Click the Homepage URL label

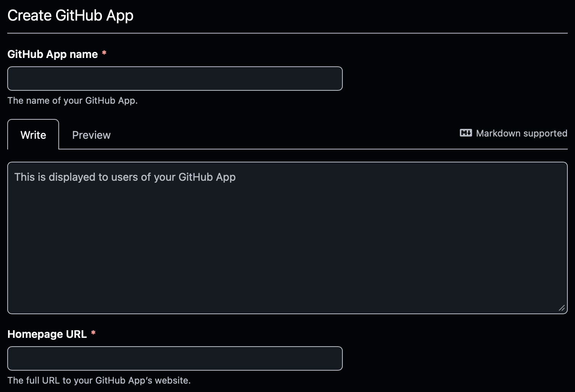(47, 334)
